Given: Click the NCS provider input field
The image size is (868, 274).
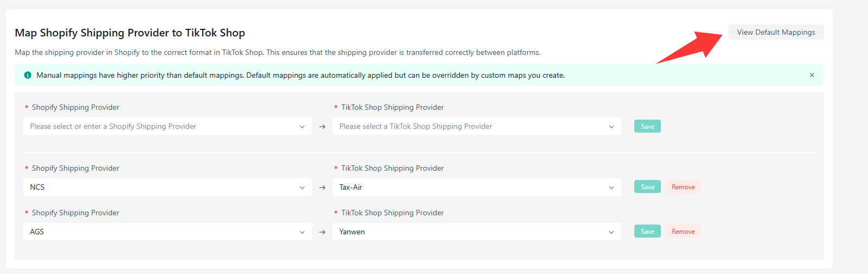Looking at the screenshot, I should (x=158, y=187).
